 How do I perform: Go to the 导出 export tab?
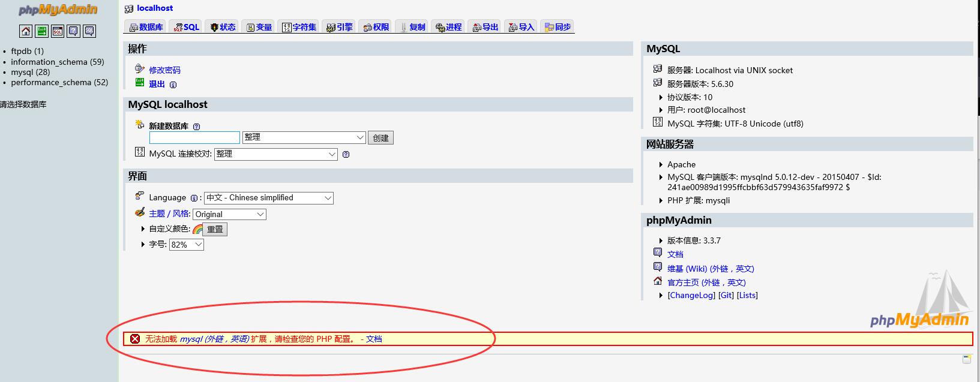pos(485,27)
